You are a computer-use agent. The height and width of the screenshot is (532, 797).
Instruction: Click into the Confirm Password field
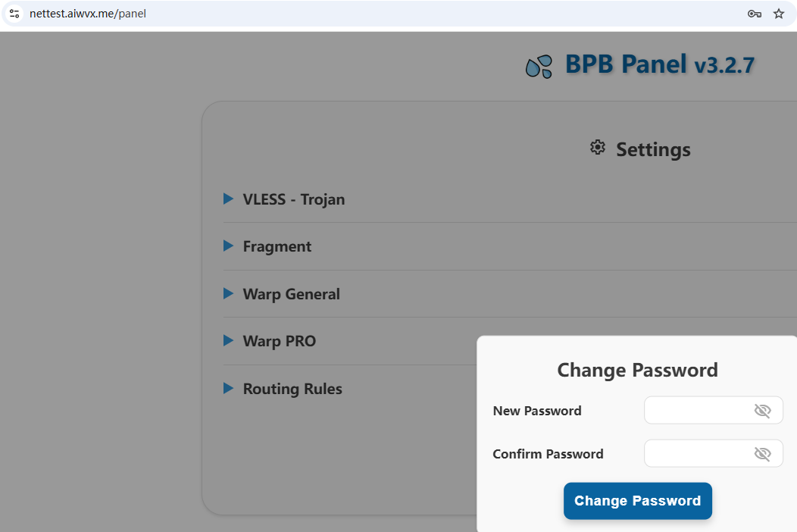(x=697, y=454)
